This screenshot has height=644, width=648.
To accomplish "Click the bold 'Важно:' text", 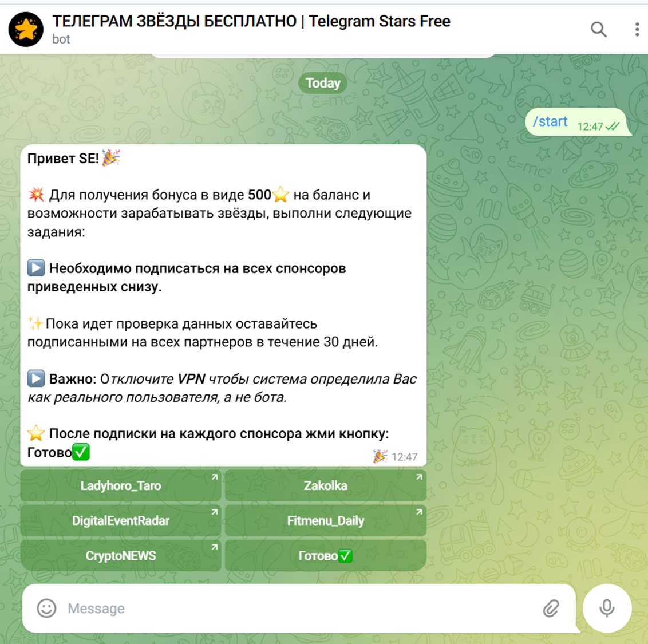I will pos(73,379).
